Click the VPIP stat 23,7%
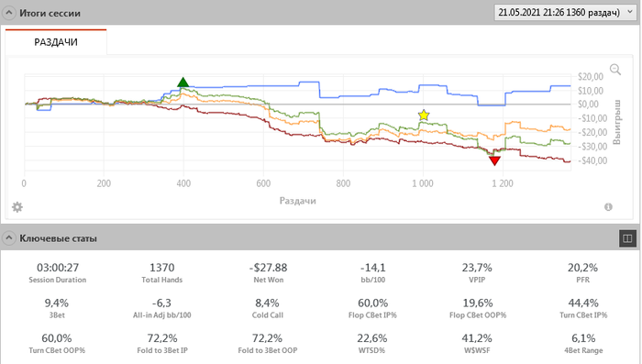The width and height of the screenshot is (642, 364). (477, 268)
